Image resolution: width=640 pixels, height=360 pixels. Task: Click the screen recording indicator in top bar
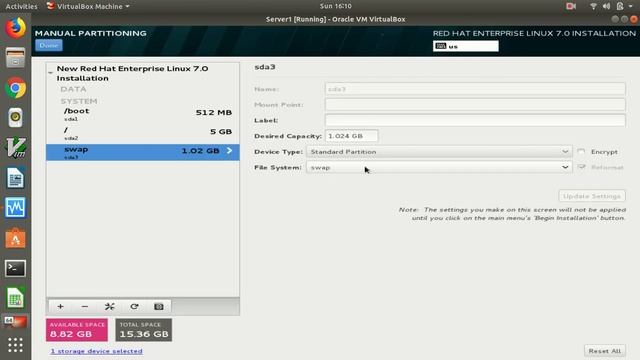pos(571,6)
